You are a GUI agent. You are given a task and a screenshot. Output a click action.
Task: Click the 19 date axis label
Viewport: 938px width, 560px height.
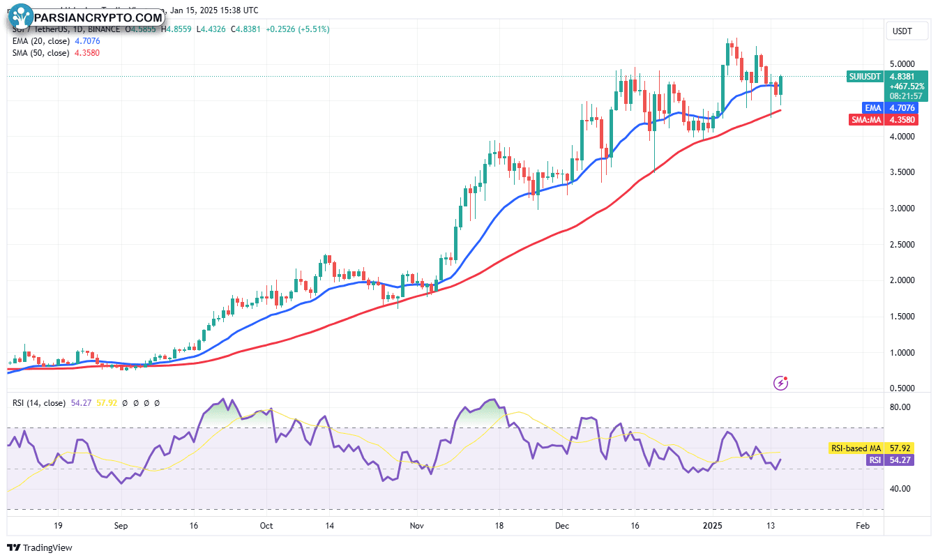57,526
